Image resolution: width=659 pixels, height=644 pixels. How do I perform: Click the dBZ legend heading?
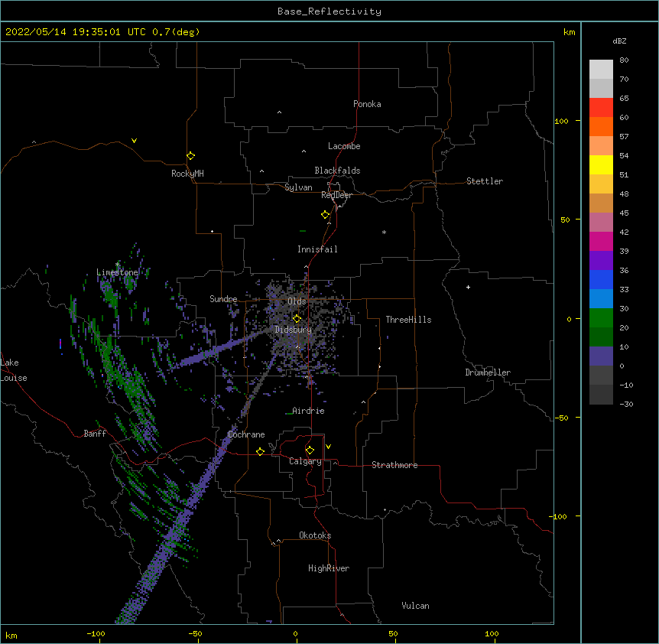pos(619,41)
